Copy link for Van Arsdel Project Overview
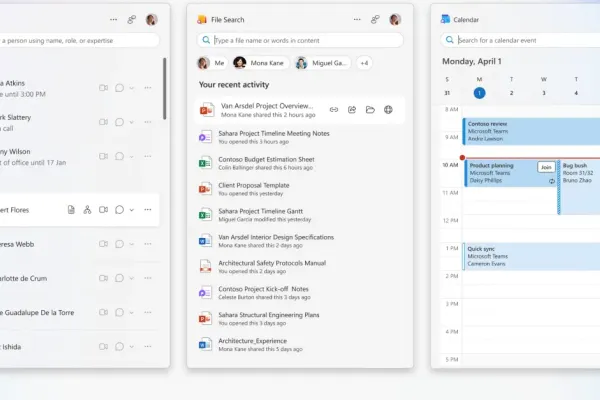The width and height of the screenshot is (600, 400). click(334, 110)
